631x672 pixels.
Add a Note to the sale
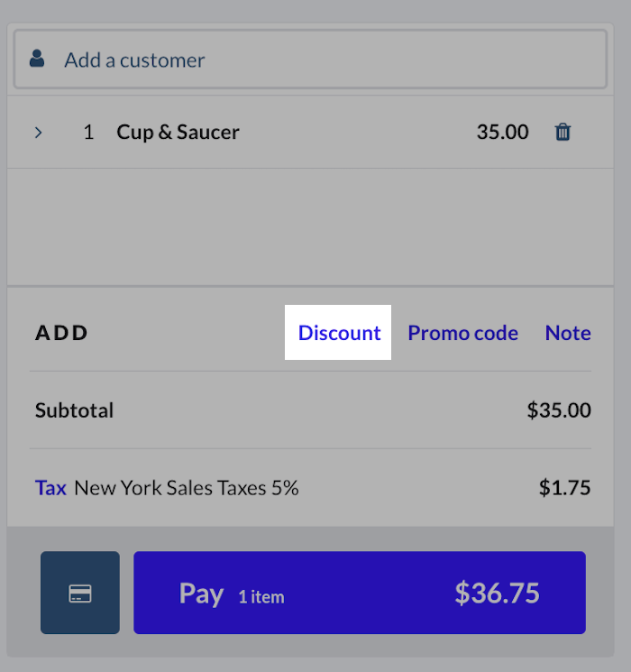(x=568, y=333)
